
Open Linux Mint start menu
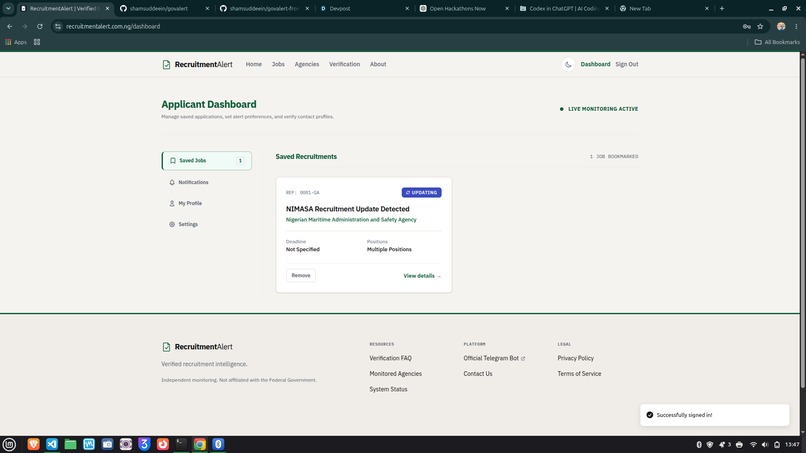click(x=9, y=444)
